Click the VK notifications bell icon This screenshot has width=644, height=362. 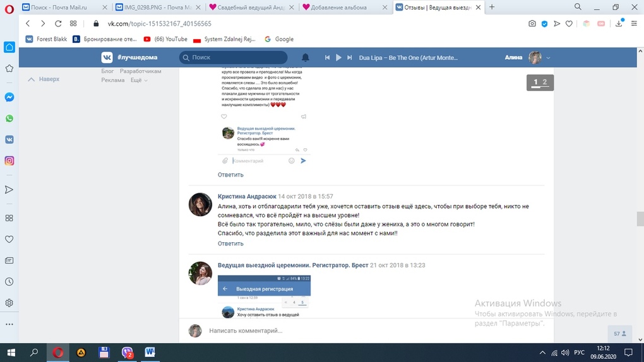[x=305, y=57]
